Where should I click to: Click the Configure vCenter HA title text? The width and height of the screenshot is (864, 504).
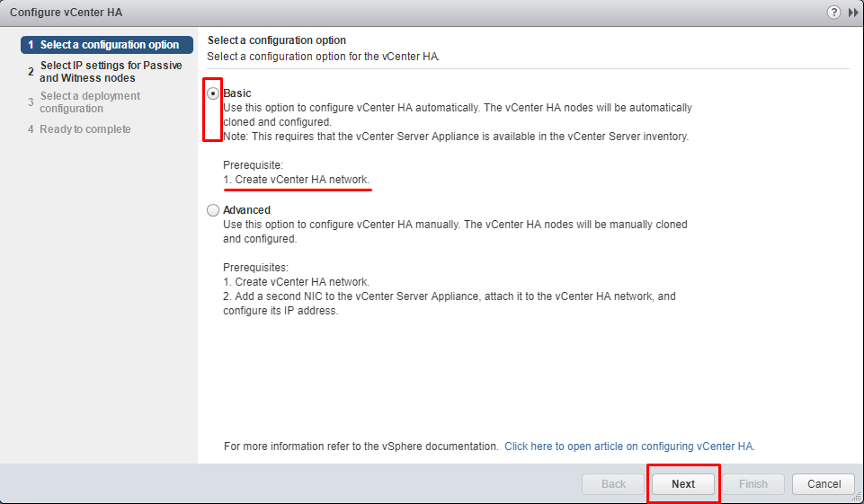[x=67, y=12]
